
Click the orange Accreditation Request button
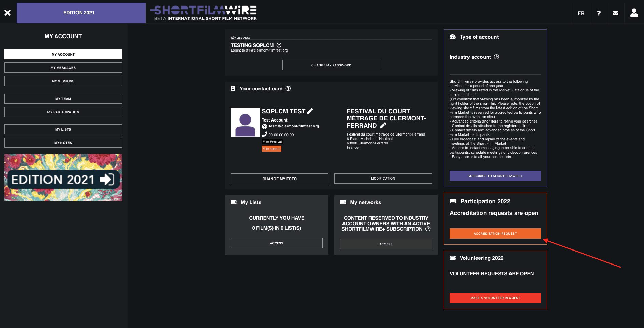pos(495,233)
